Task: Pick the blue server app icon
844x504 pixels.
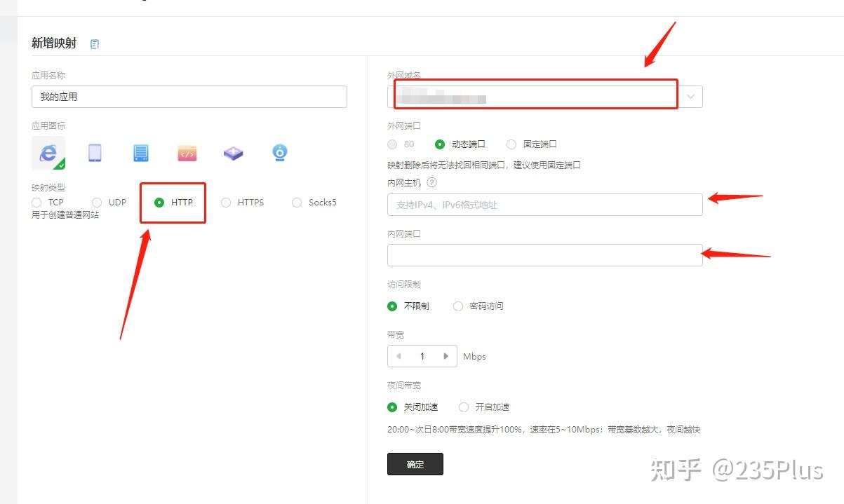Action: [140, 152]
